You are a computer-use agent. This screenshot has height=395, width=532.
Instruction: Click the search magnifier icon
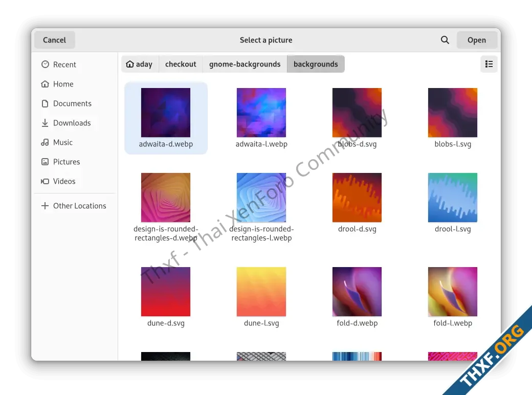pyautogui.click(x=445, y=40)
